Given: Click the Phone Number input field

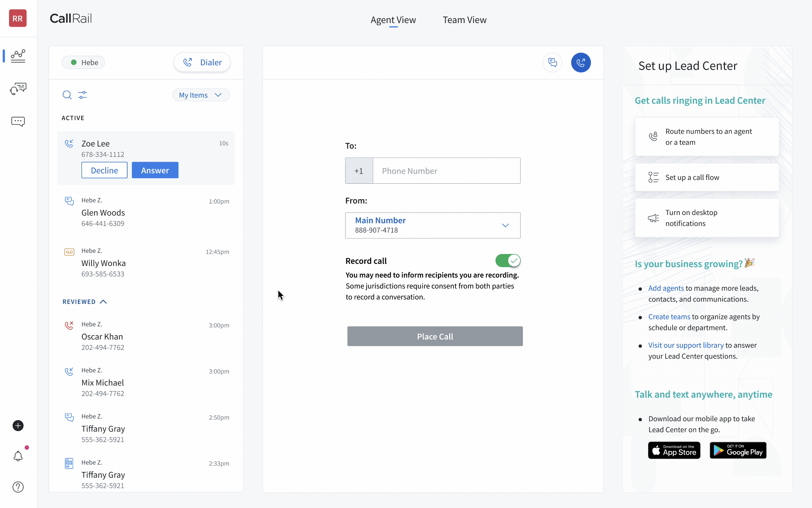Looking at the screenshot, I should tap(446, 171).
